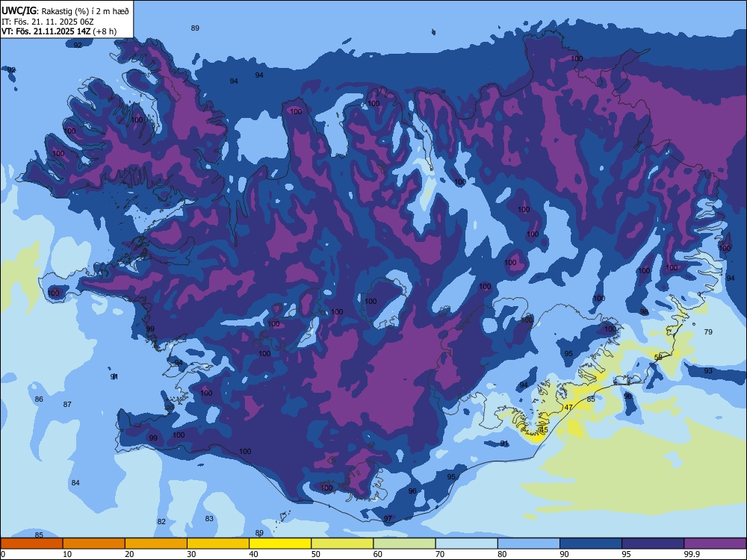
Task: Click the navy 95–99.9 legend swatch
Action: 653,544
